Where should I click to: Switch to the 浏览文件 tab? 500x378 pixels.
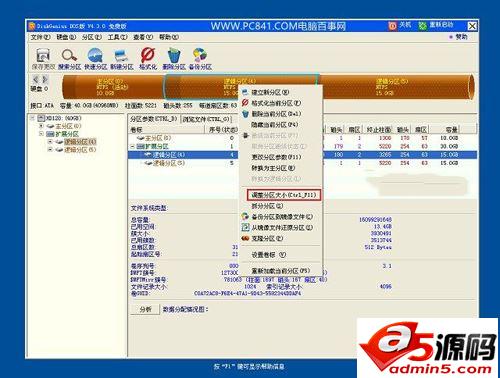(206, 119)
